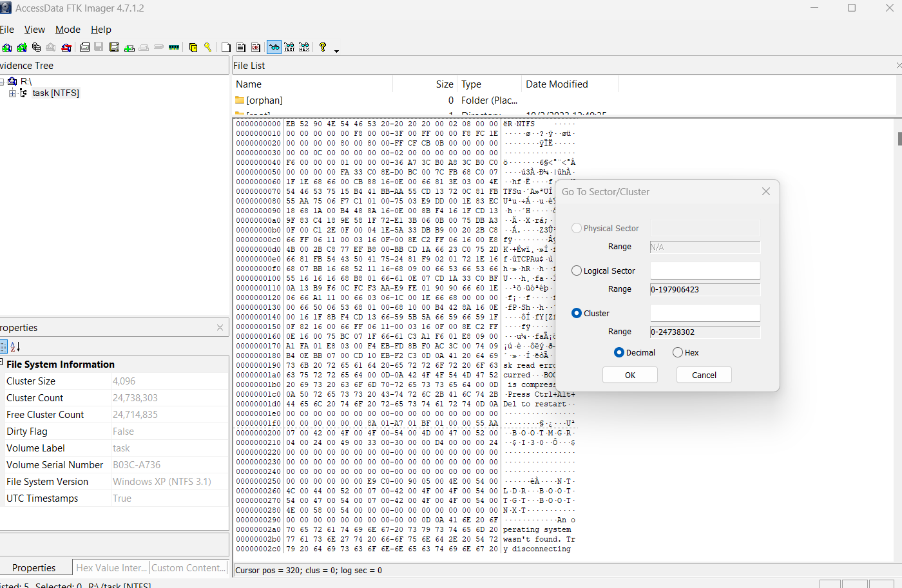
Task: Open the Image Mounting disk-stack icon
Action: click(36, 47)
